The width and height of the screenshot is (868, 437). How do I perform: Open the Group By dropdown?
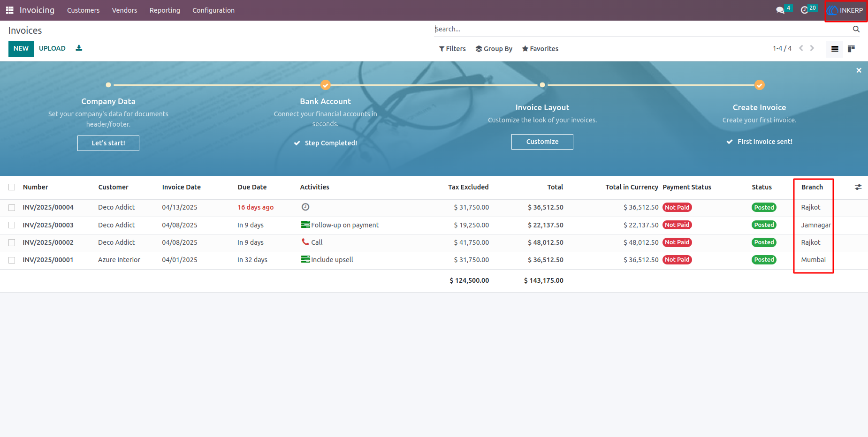pyautogui.click(x=494, y=49)
